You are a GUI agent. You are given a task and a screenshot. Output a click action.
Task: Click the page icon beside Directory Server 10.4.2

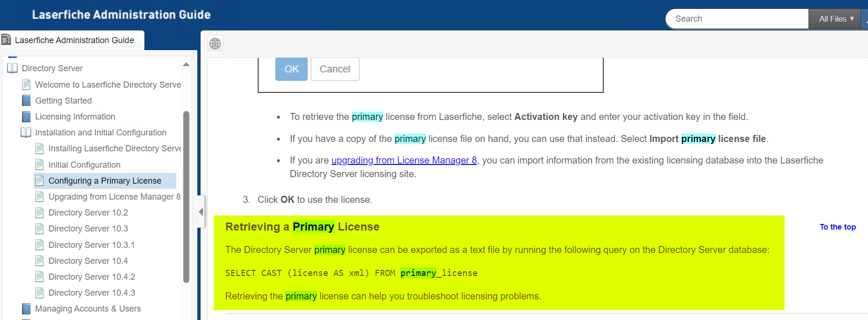pos(40,277)
